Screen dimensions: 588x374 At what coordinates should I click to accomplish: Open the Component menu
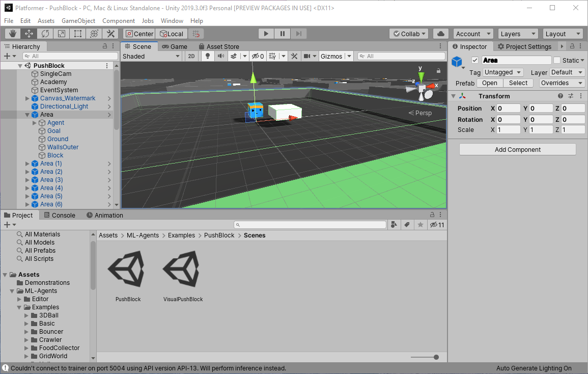[119, 21]
